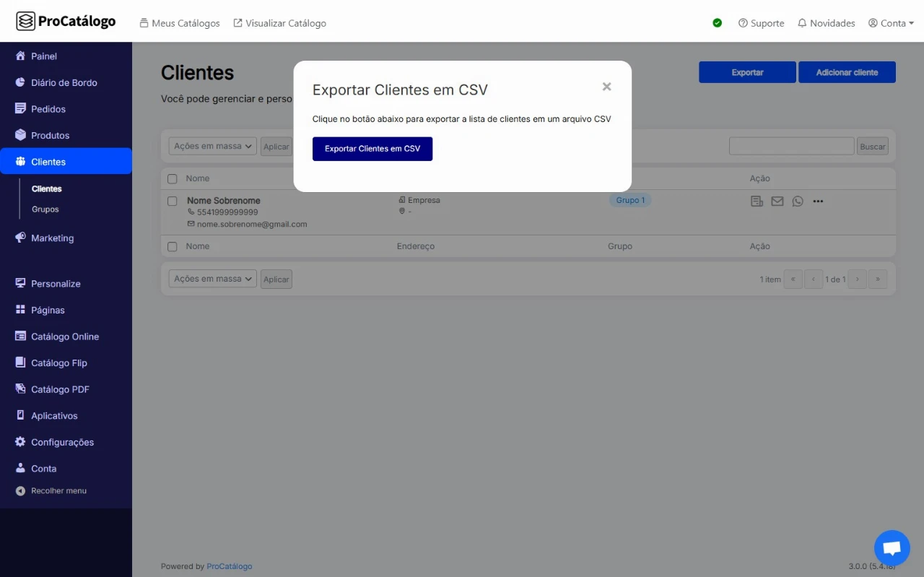The image size is (924, 577).
Task: Toggle the select-all checkbox in table footer
Action: pos(173,246)
